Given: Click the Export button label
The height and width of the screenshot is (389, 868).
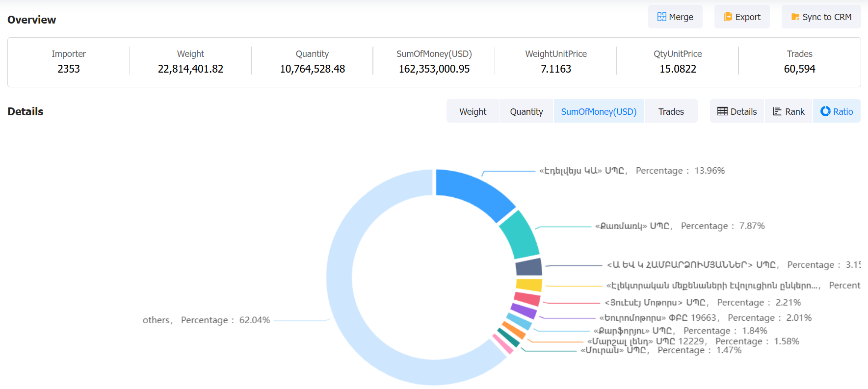Looking at the screenshot, I should (x=748, y=17).
